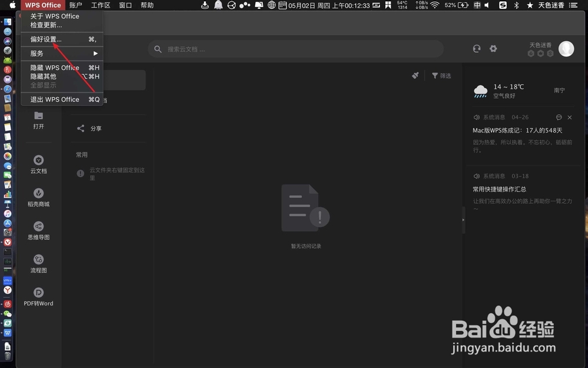The height and width of the screenshot is (368, 588).
Task: Expand the 服务 submenu
Action: [x=62, y=54]
